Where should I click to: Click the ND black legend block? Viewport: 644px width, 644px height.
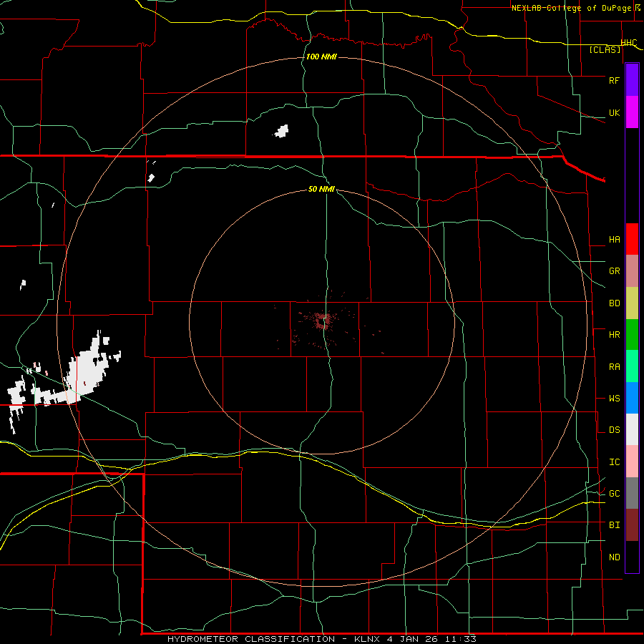(632, 557)
